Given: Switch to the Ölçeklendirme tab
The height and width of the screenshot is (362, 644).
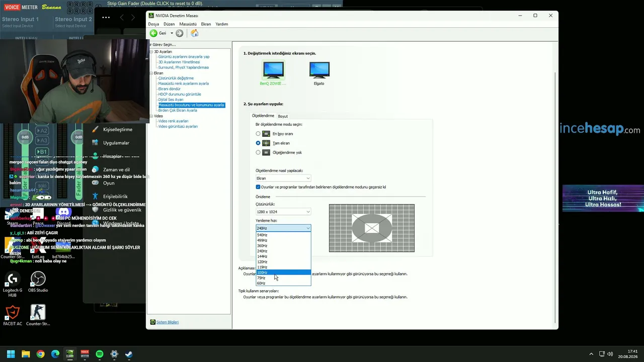Looking at the screenshot, I should [x=263, y=116].
